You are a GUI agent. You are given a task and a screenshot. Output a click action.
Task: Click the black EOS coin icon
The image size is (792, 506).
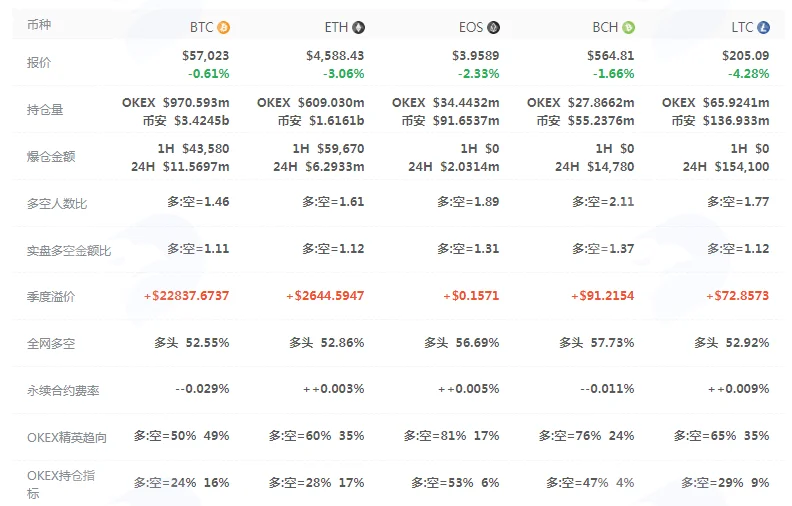493,27
